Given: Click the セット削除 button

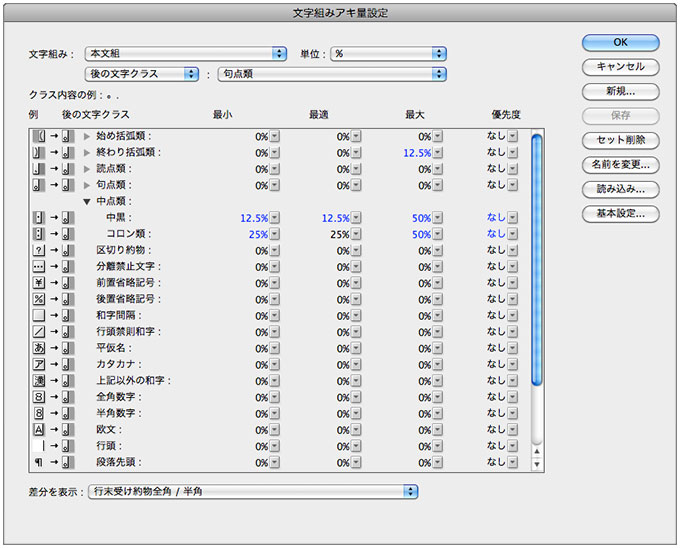Looking at the screenshot, I should (x=620, y=139).
